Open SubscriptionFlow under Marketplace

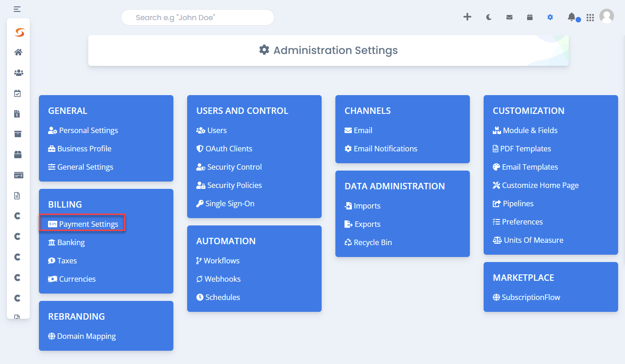coord(527,297)
